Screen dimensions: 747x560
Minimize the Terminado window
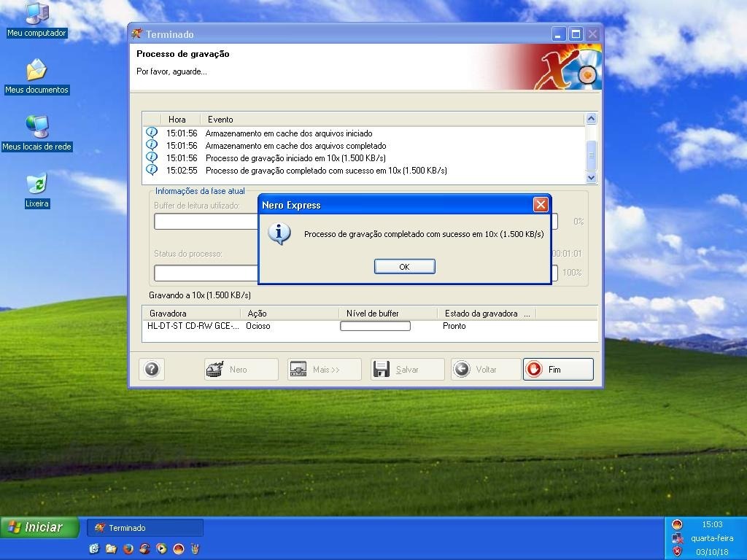coord(559,34)
